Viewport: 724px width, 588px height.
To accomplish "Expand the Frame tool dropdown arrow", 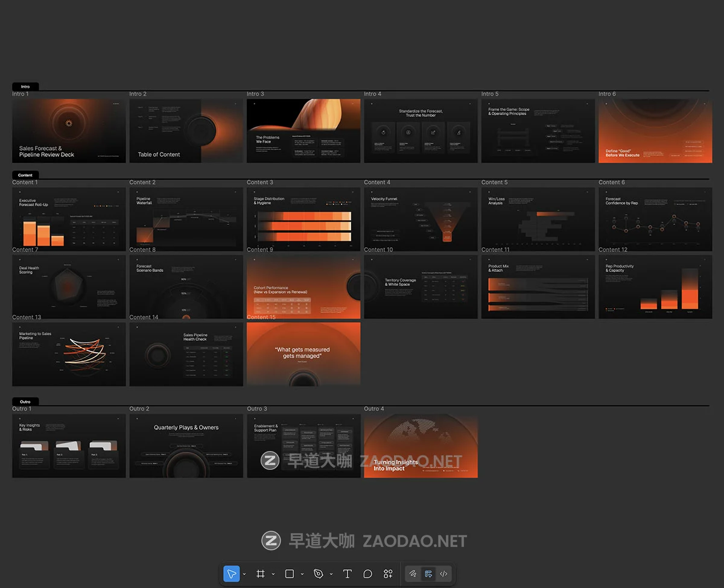I will coord(273,574).
